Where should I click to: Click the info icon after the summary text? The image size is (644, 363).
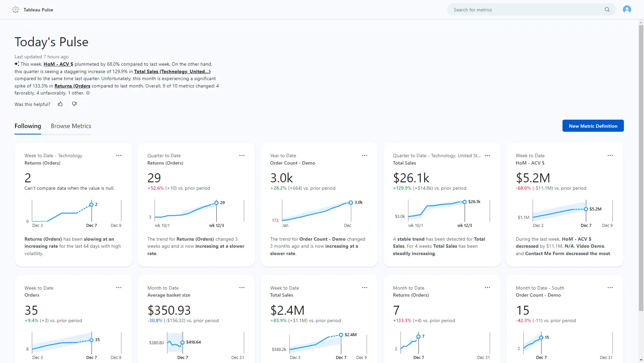88,93
